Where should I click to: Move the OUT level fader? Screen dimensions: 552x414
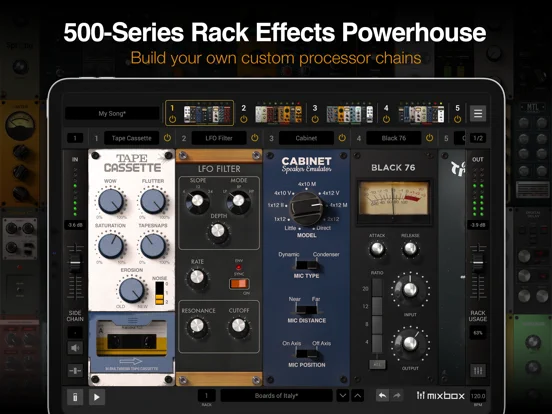coord(478,262)
